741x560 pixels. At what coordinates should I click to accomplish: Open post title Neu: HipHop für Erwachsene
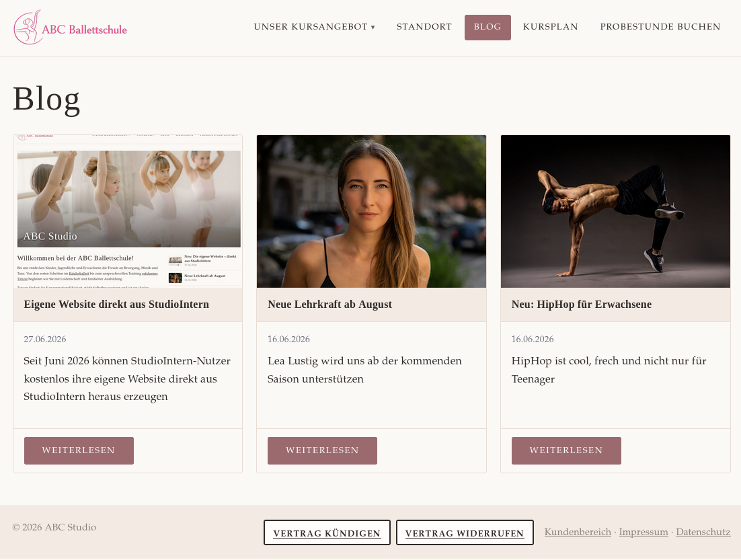pos(581,305)
